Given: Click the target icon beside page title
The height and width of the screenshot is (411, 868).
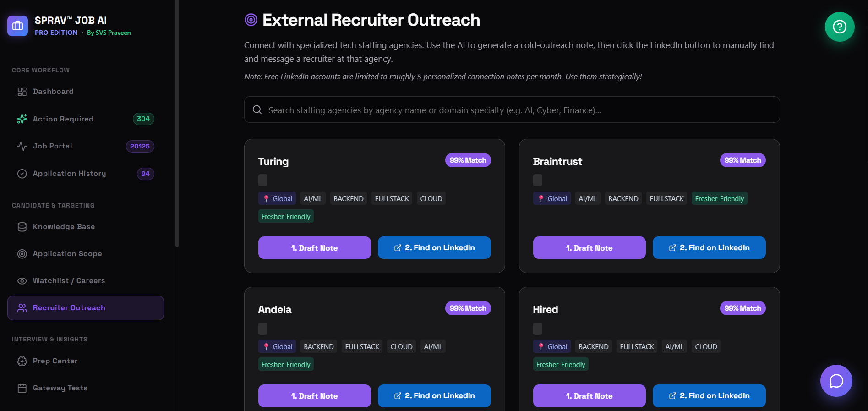Looking at the screenshot, I should 251,20.
